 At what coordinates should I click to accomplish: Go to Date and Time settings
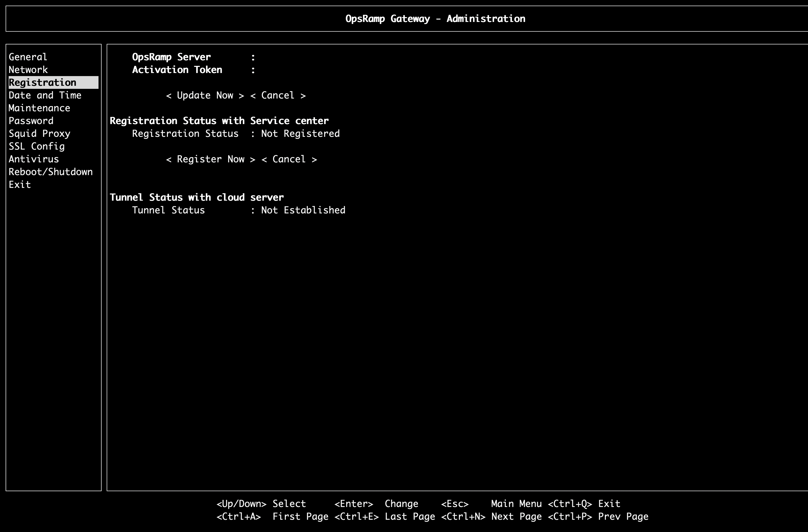pos(45,95)
